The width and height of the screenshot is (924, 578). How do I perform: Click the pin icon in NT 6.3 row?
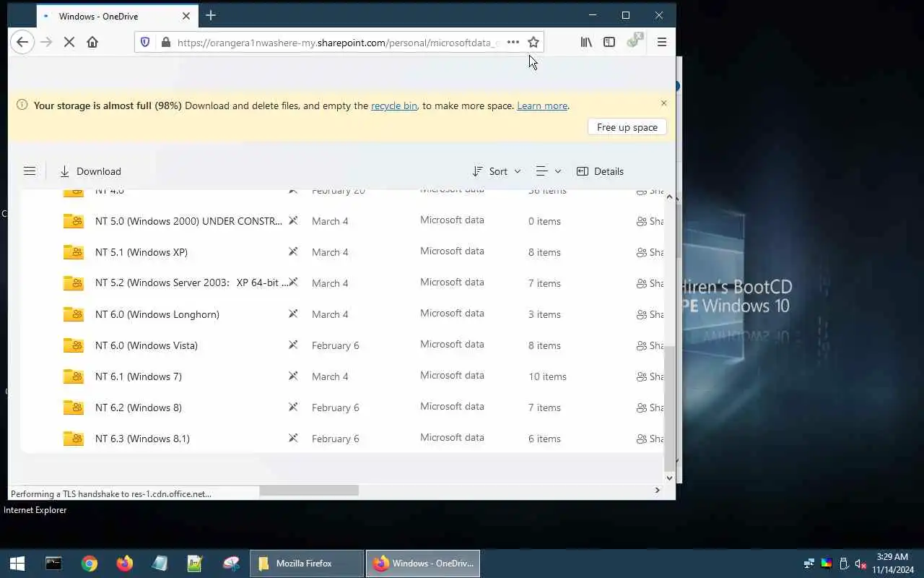[x=293, y=438]
